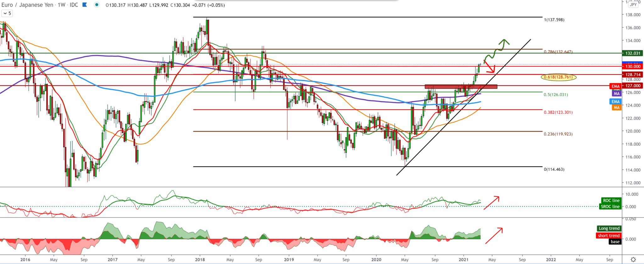
Task: Click the 2018 label on the time axis
Action: (200, 260)
